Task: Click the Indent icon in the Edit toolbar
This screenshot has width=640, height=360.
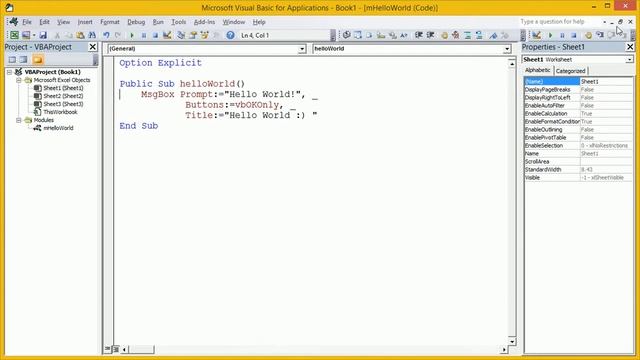Action: pos(418,35)
